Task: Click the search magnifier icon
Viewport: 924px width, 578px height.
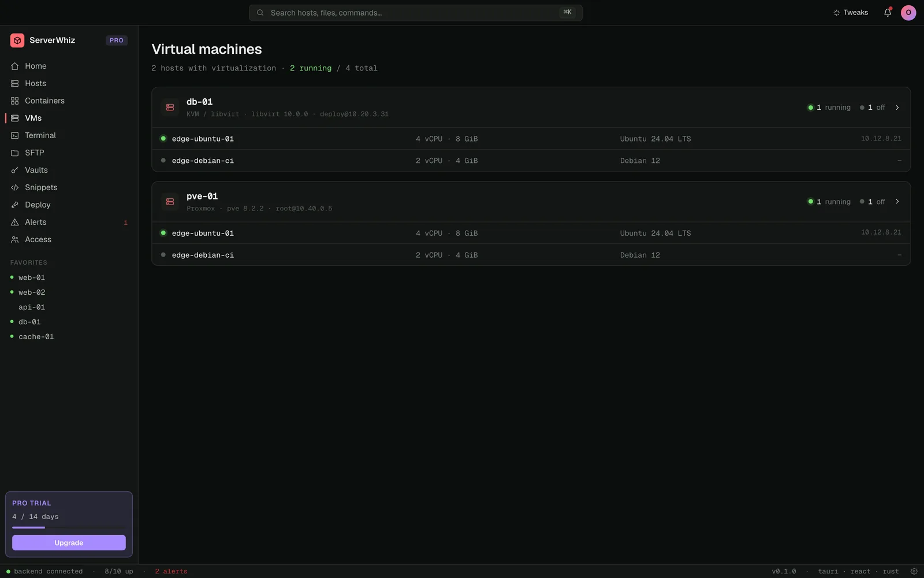Action: point(260,13)
